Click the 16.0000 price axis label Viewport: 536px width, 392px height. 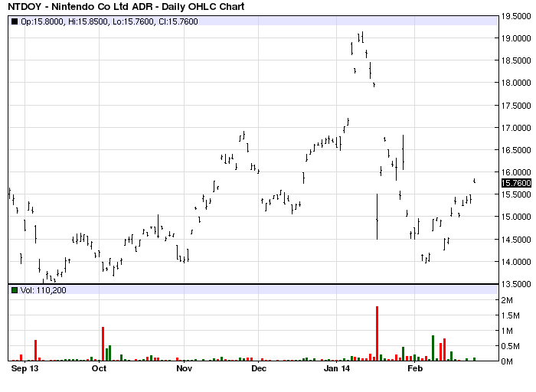[516, 172]
